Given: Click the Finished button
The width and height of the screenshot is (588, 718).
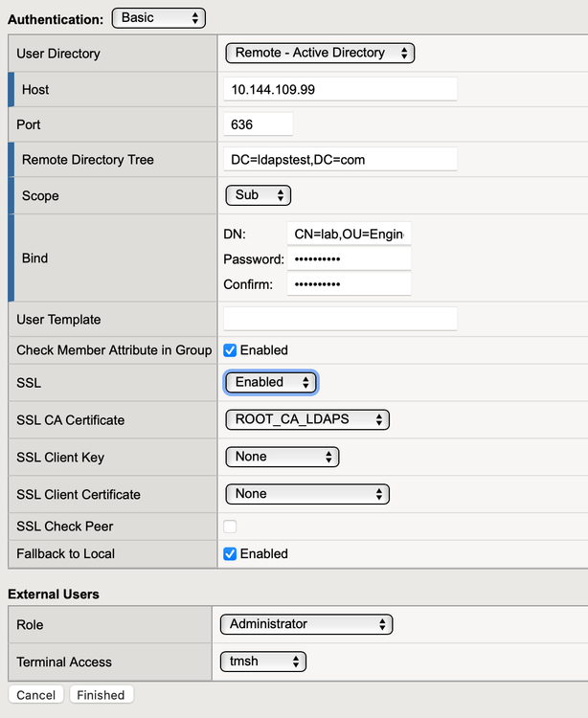Looking at the screenshot, I should point(101,695).
